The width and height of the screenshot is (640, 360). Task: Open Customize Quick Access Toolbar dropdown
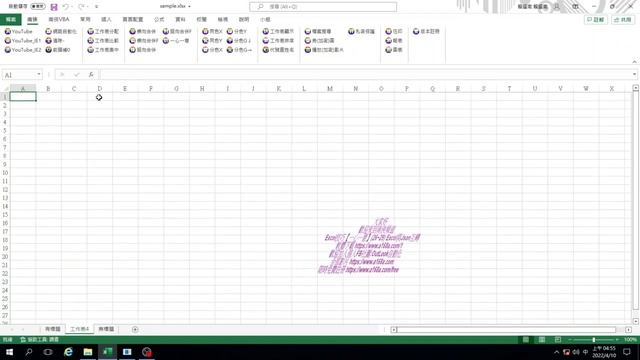[97, 7]
